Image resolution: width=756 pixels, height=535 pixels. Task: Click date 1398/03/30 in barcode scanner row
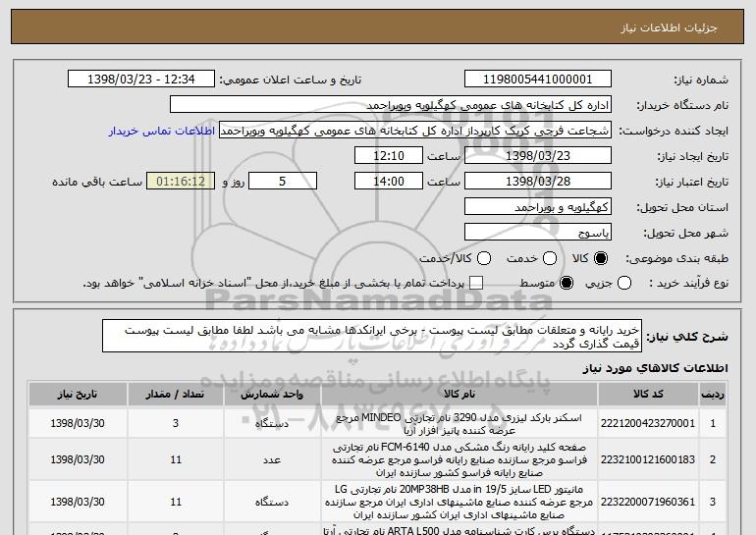pos(78,423)
